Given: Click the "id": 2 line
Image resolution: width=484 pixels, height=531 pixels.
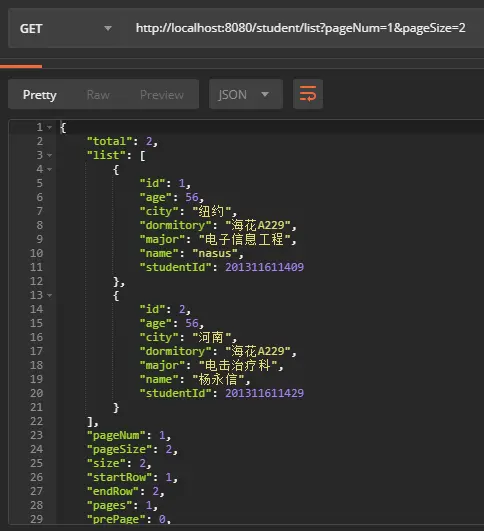Looking at the screenshot, I should (x=165, y=310).
